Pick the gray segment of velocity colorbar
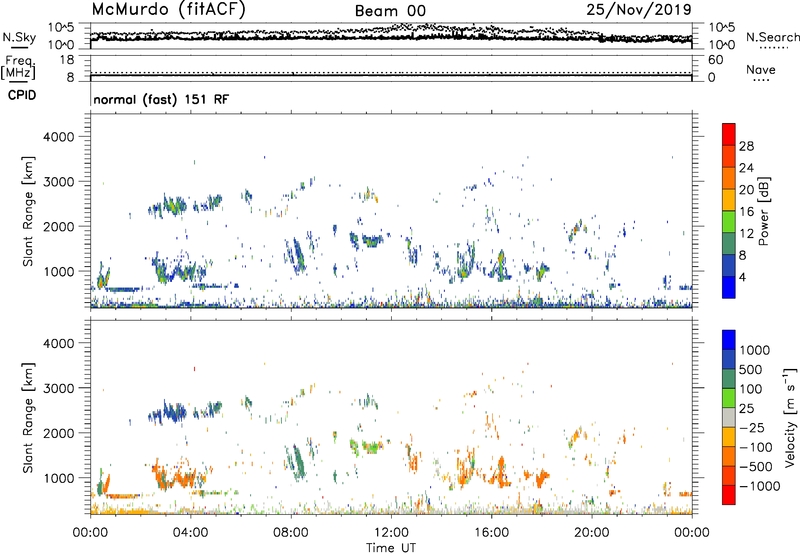 (x=729, y=417)
